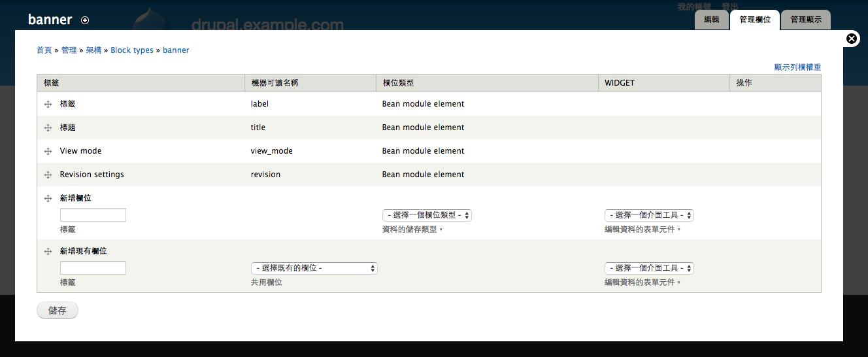The height and width of the screenshot is (357, 868).
Task: Click the 儲存 save button
Action: (x=58, y=311)
